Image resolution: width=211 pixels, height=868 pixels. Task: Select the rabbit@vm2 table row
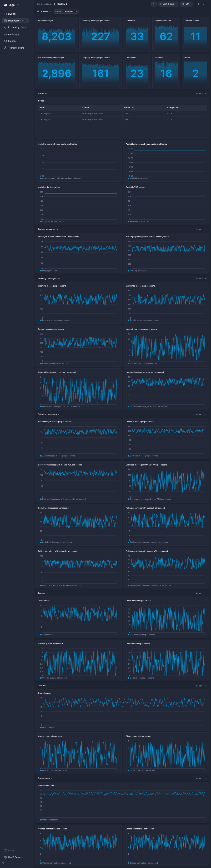122,119
